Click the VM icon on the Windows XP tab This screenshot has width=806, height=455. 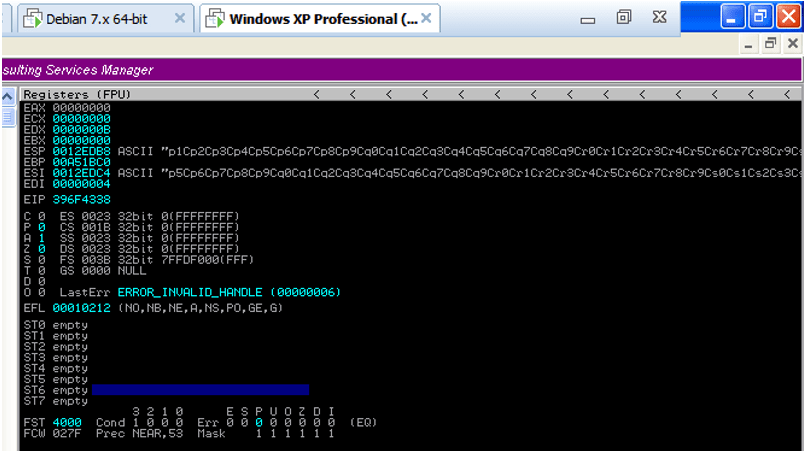(214, 18)
